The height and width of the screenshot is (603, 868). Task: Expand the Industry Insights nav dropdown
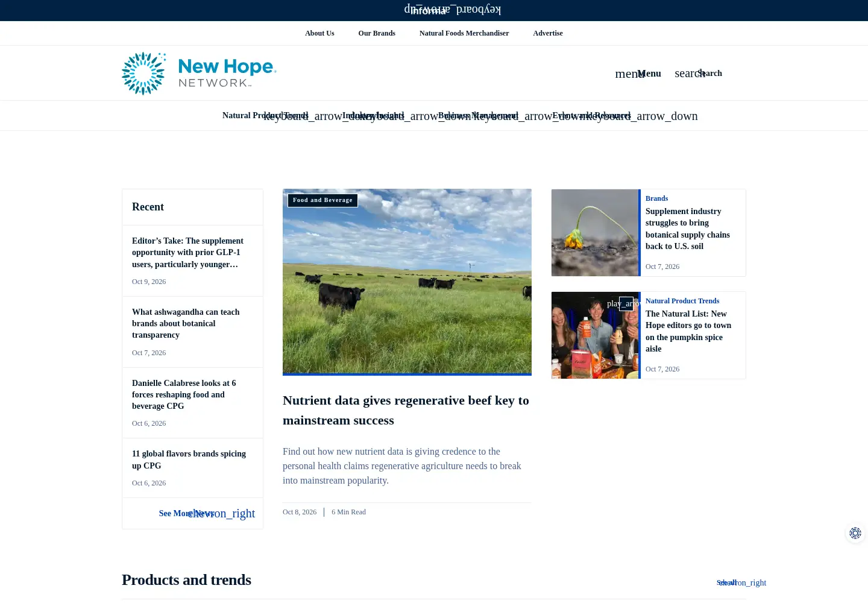[373, 116]
